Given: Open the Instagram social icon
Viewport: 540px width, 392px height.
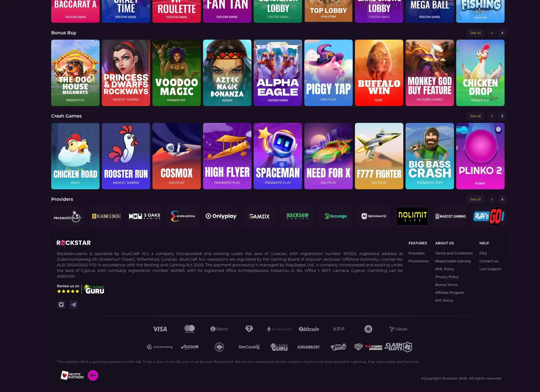Looking at the screenshot, I should 61,305.
